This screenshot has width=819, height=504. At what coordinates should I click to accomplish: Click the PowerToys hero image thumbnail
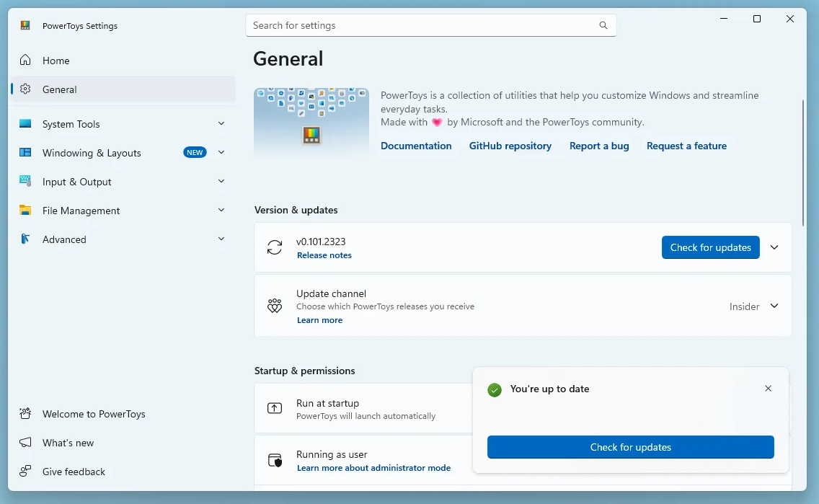311,122
